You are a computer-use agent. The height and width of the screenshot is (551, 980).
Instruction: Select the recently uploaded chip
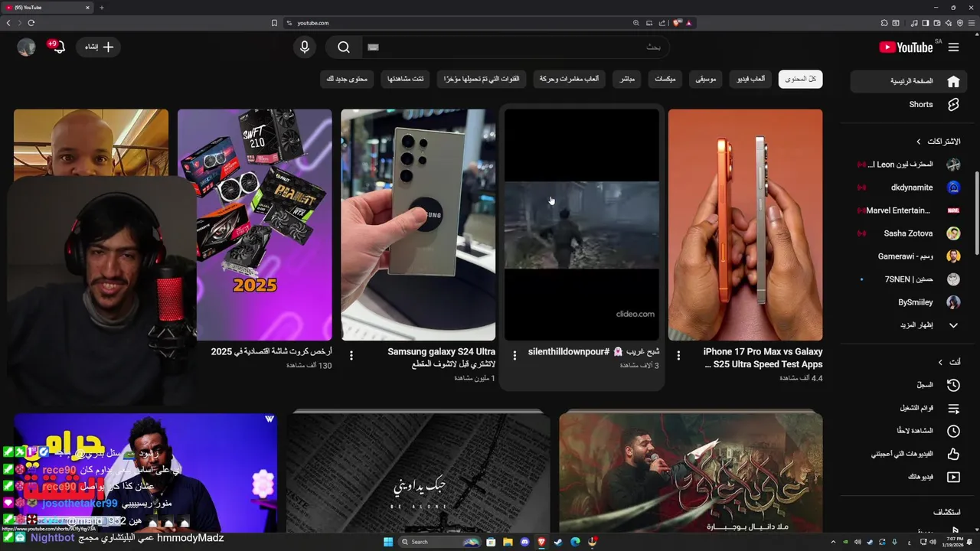pos(483,79)
